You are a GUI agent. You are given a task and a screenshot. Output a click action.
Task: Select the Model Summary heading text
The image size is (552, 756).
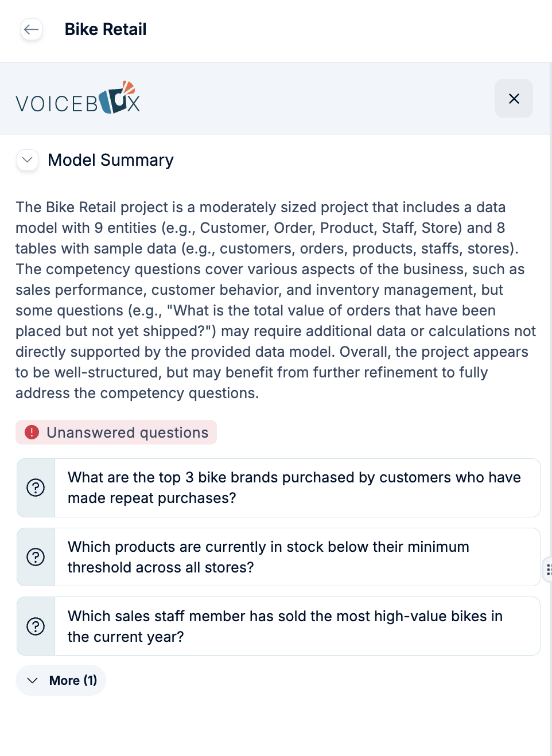tap(111, 160)
